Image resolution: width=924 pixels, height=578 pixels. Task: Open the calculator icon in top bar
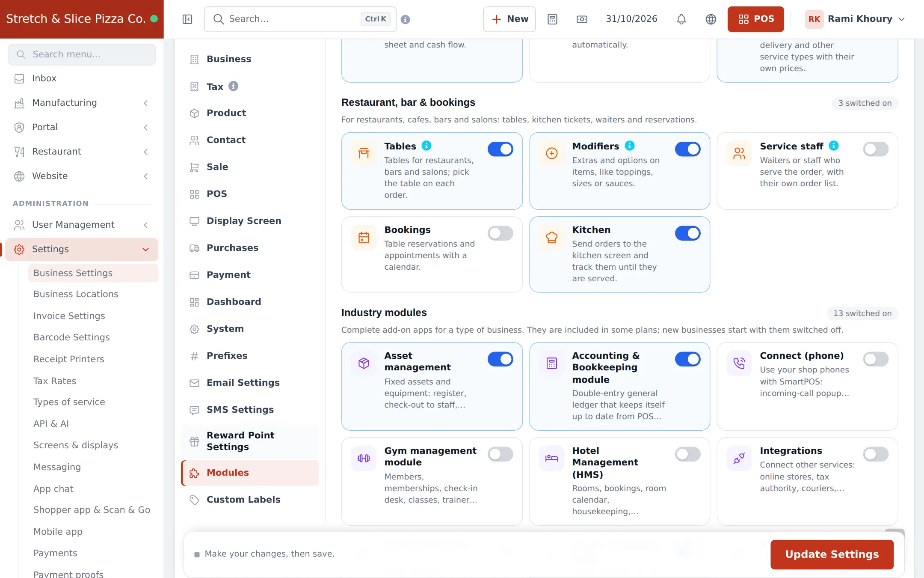(552, 19)
